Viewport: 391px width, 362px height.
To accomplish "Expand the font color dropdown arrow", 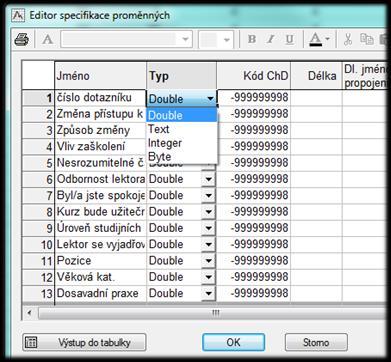I will pyautogui.click(x=328, y=40).
